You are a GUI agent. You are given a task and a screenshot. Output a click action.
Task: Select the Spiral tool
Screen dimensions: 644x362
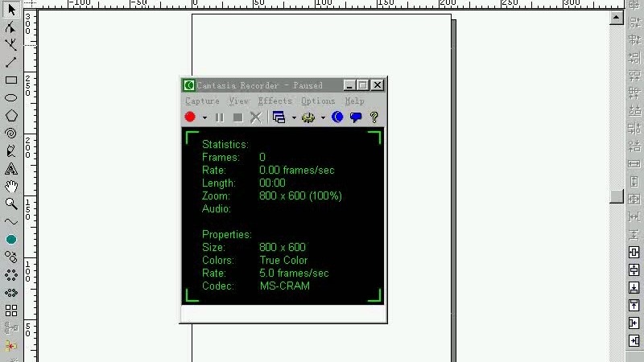[11, 133]
